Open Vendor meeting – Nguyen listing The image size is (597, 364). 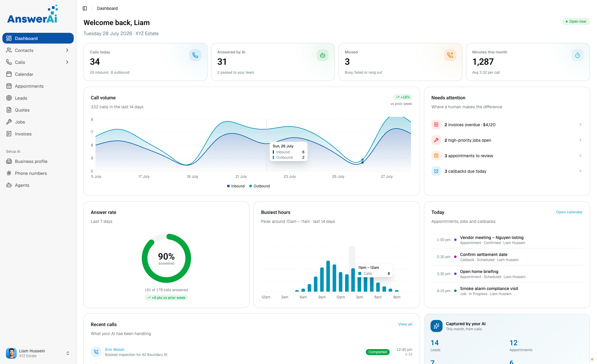coord(507,240)
